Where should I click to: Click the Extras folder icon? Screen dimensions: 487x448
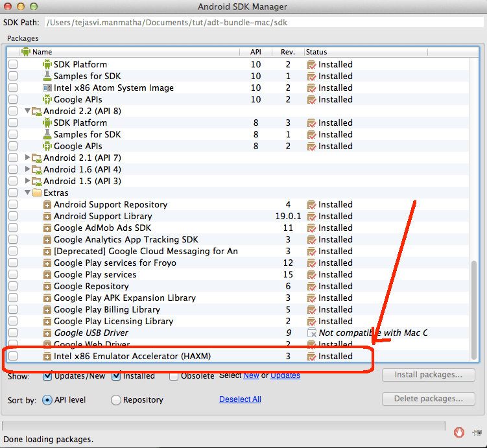[x=37, y=193]
